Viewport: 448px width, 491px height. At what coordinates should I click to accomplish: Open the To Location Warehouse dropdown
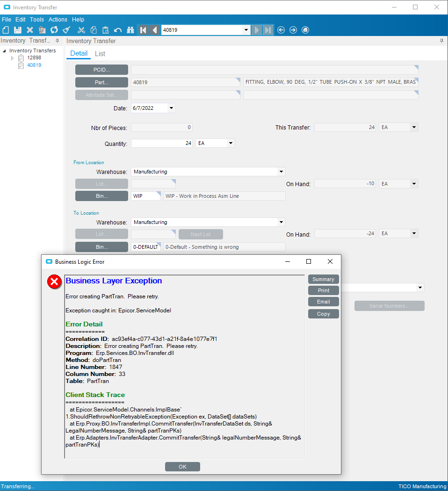[x=281, y=222]
